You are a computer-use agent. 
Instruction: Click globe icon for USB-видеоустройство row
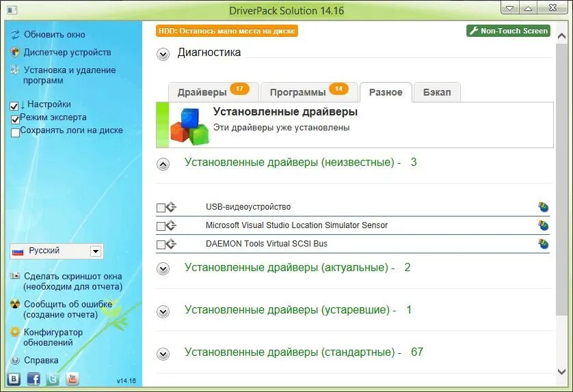point(543,207)
